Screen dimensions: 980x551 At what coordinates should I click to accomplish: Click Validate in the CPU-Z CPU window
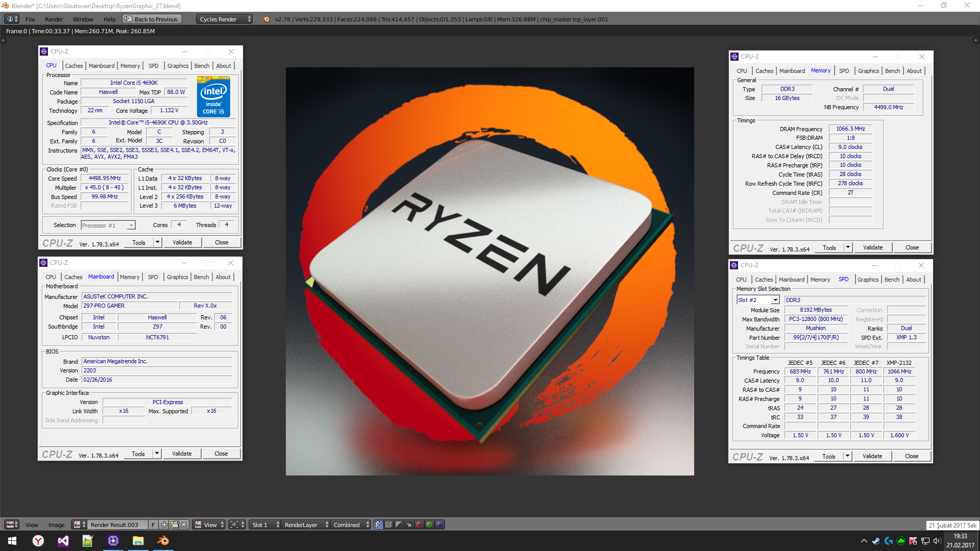pos(182,242)
